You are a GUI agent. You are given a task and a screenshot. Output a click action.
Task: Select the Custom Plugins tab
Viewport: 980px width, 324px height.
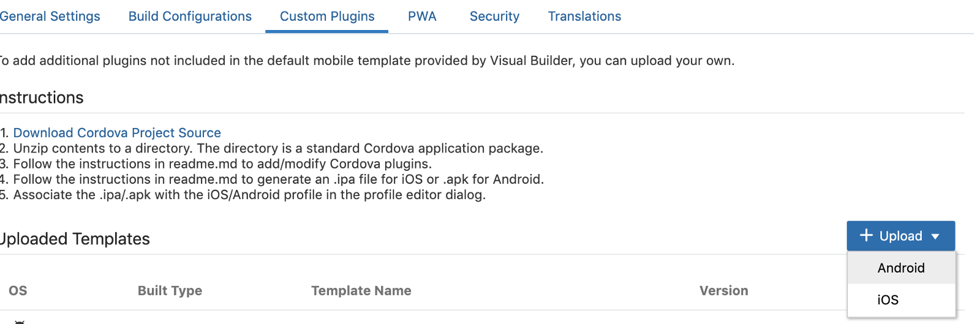(327, 17)
